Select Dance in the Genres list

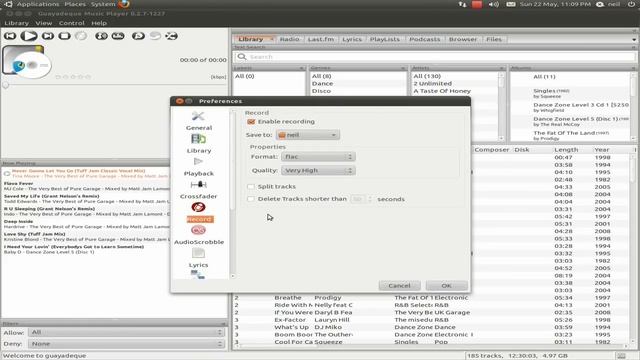[x=322, y=83]
